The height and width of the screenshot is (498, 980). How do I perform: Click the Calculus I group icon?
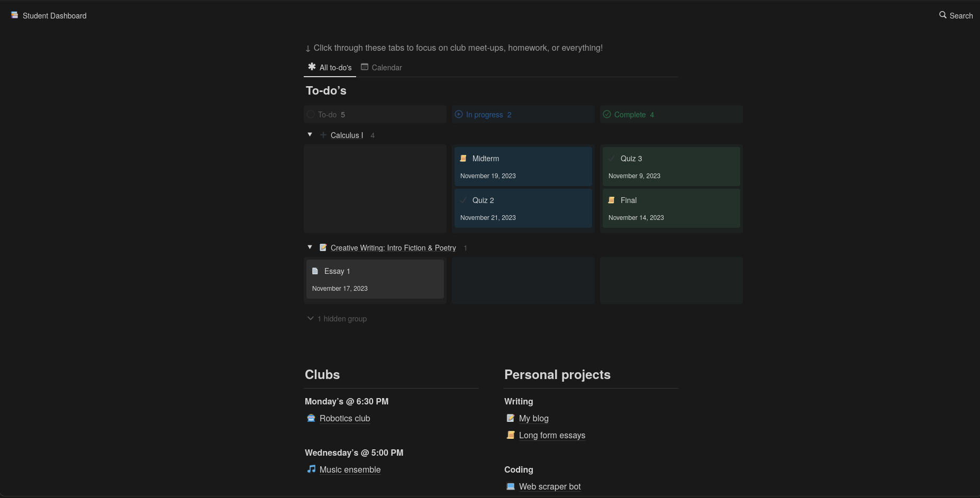pyautogui.click(x=323, y=135)
